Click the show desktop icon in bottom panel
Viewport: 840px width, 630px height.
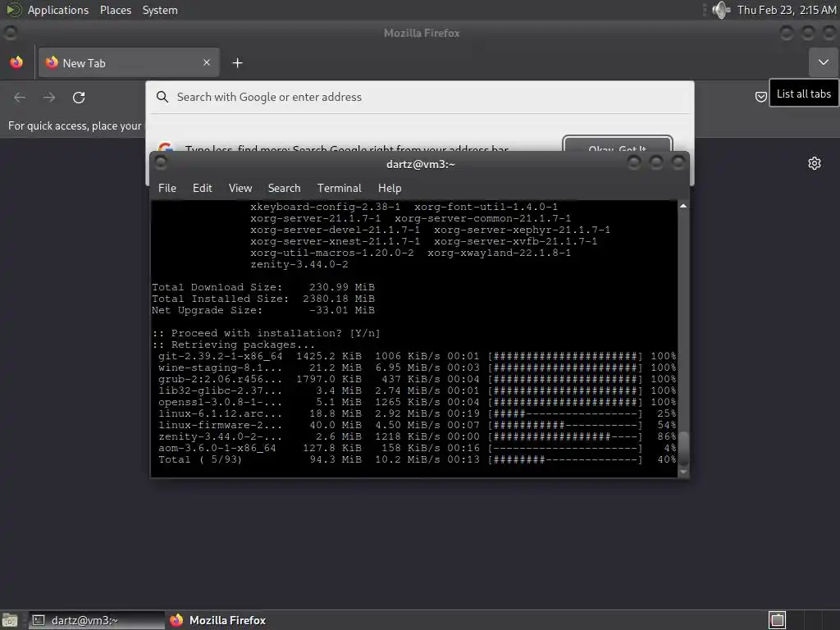coord(10,620)
